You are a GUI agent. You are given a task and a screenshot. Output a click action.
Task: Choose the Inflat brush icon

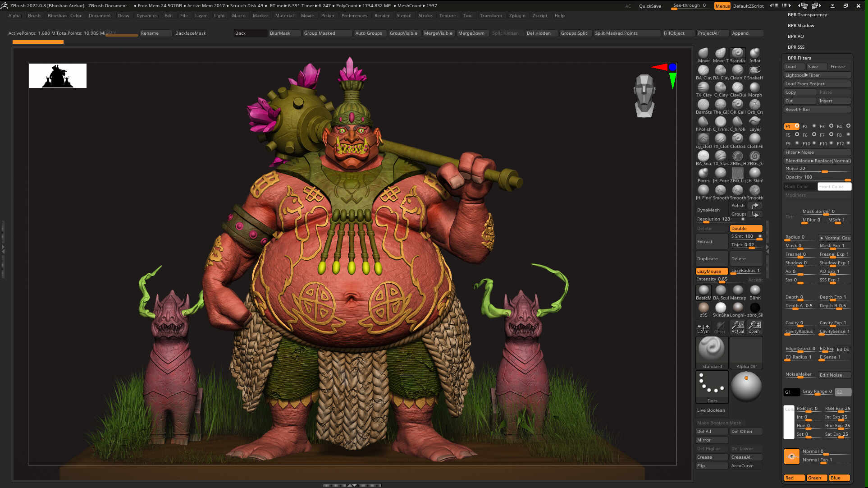(755, 53)
